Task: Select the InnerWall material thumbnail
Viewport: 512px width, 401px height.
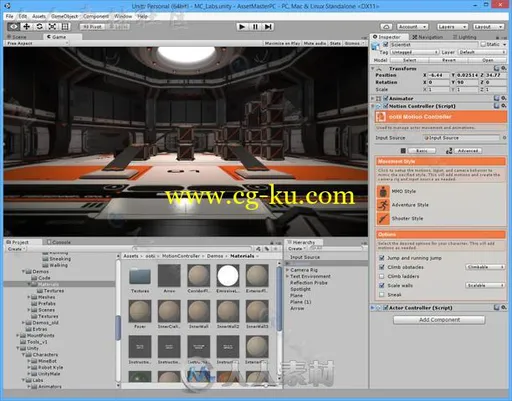Action: [x=199, y=311]
